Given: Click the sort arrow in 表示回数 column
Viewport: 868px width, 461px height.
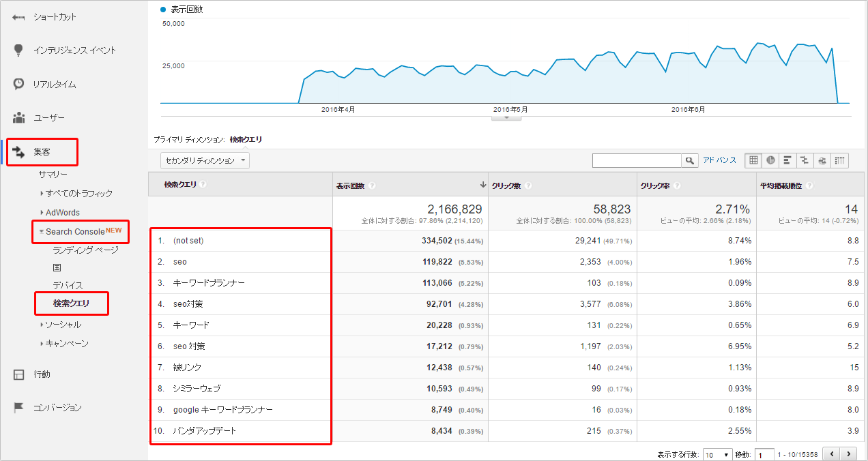Looking at the screenshot, I should click(x=483, y=185).
